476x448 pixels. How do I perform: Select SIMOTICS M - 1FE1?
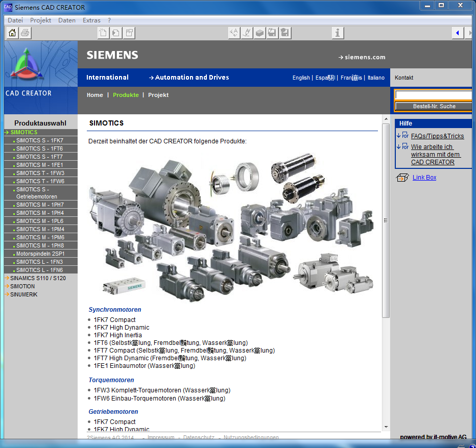(41, 165)
